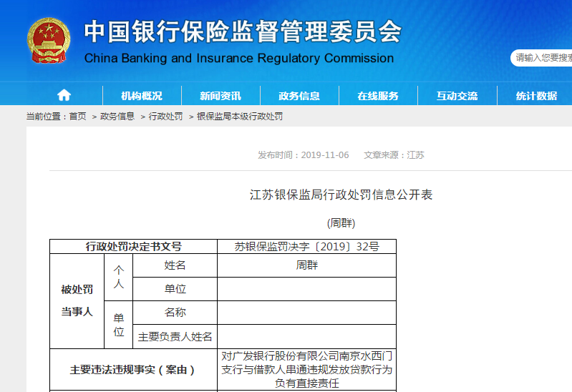This screenshot has width=572, height=392.
Task: Click the 中国银行保险监督管理委员会 site title
Action: point(243,31)
